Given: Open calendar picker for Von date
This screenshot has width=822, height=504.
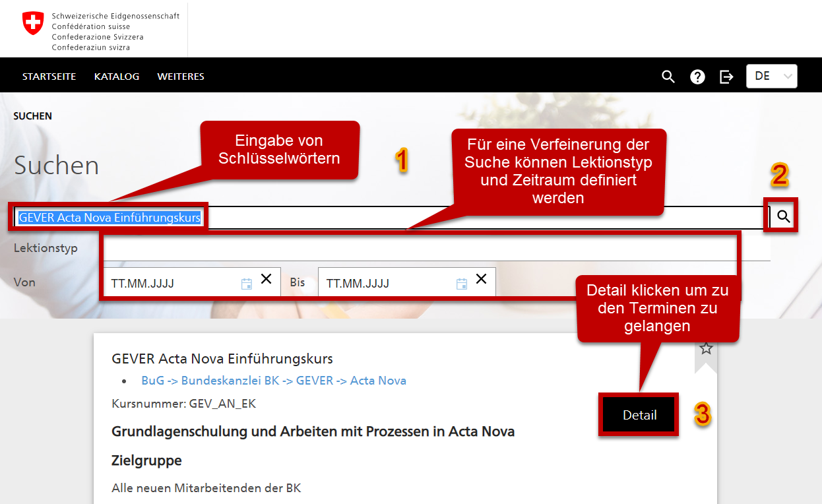Looking at the screenshot, I should tap(247, 284).
